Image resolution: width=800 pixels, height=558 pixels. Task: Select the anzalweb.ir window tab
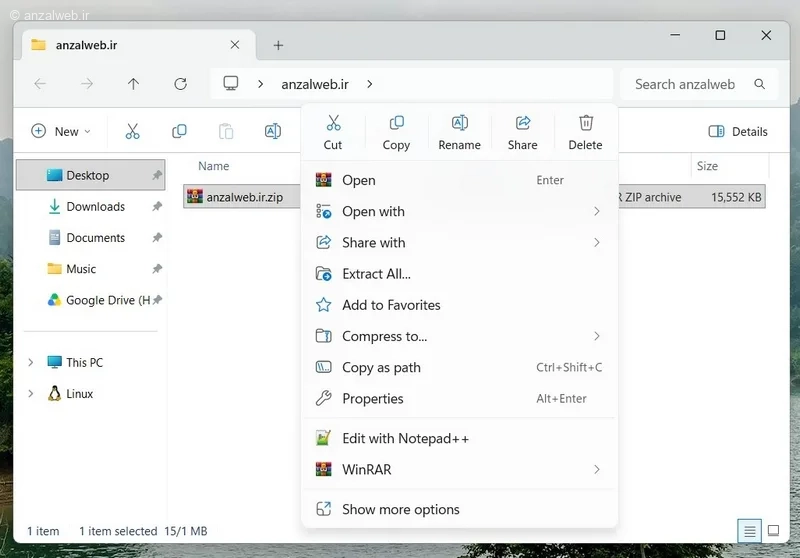click(x=138, y=45)
